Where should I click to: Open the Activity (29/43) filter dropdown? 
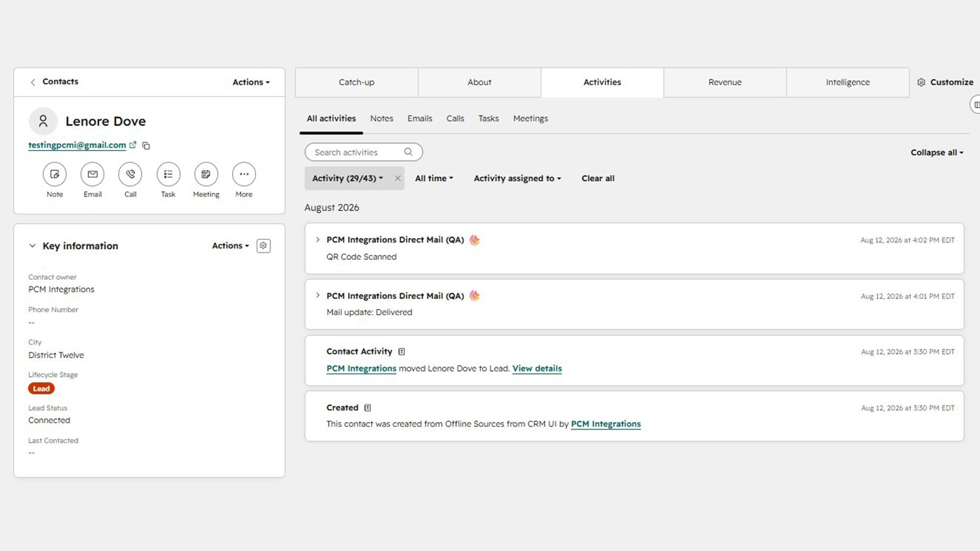click(347, 178)
